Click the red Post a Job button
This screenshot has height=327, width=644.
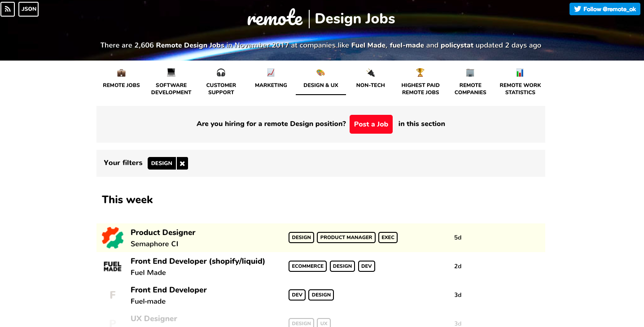click(371, 124)
